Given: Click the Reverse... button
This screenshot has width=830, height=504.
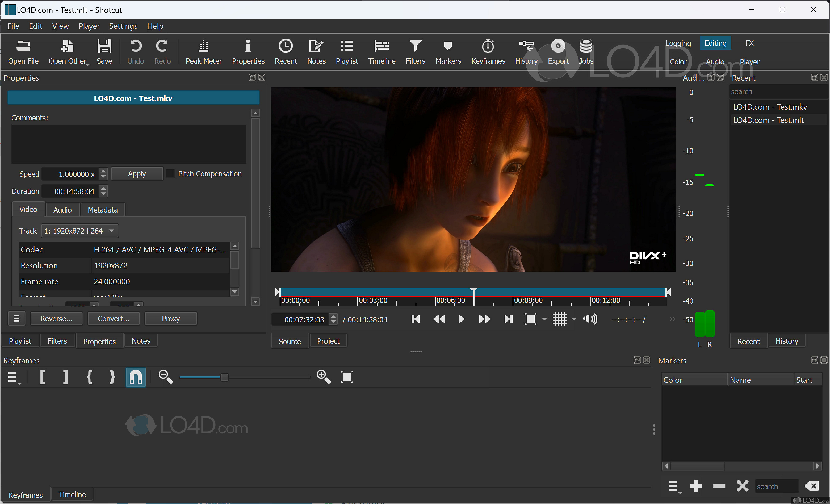Looking at the screenshot, I should coord(56,319).
